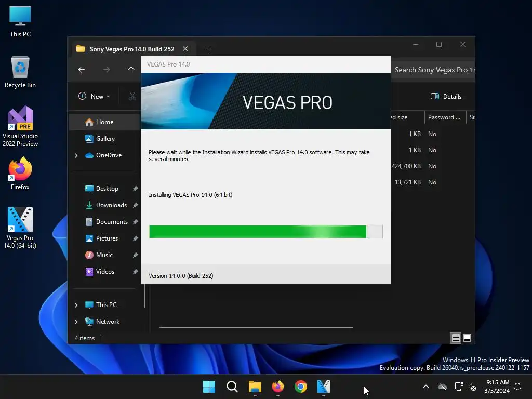Open the notification bell
Screen dimensions: 532x399
pos(518,387)
